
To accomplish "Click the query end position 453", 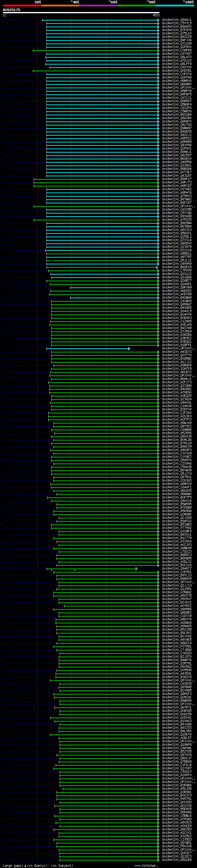I will tap(155, 15).
